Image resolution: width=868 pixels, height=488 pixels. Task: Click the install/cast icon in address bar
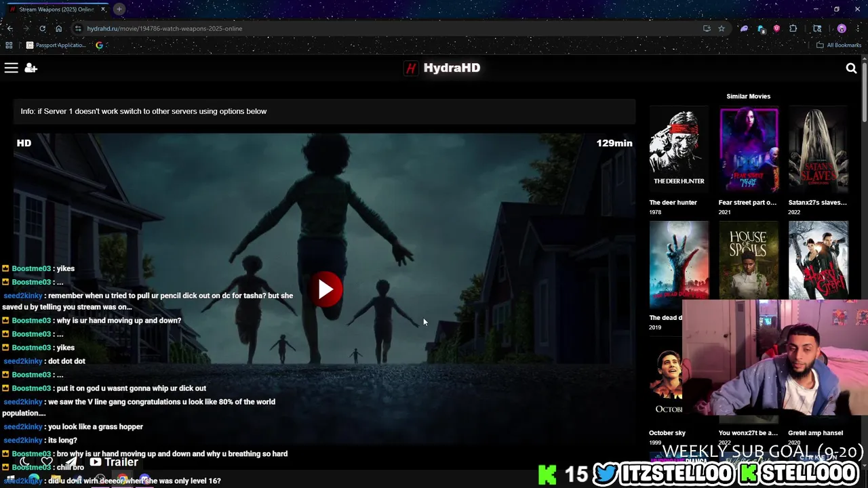pyautogui.click(x=707, y=28)
